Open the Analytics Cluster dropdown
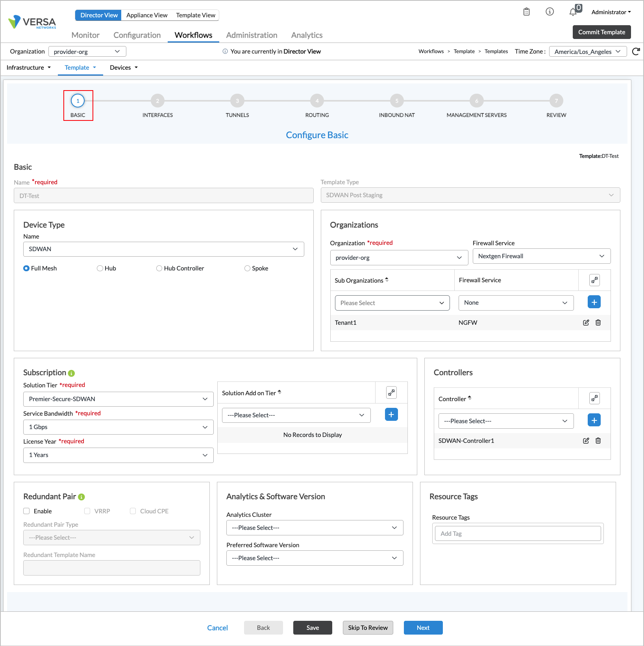The image size is (644, 646). tap(315, 528)
